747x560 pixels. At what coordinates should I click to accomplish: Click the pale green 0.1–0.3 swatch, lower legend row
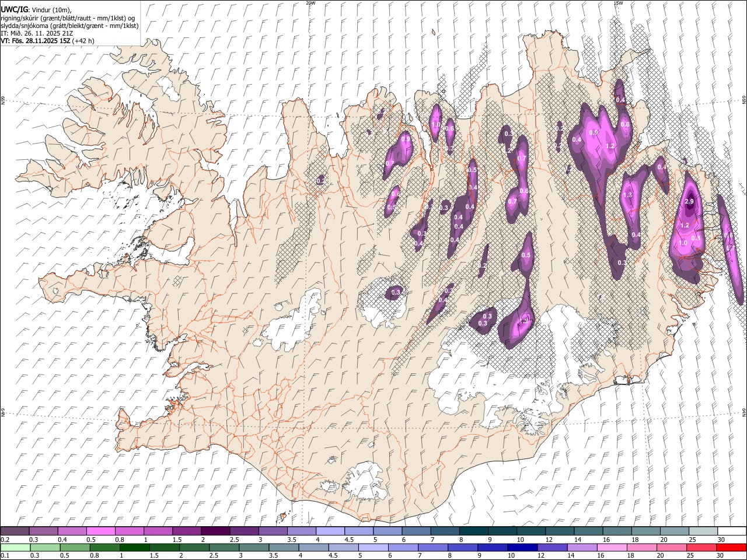[16, 547]
